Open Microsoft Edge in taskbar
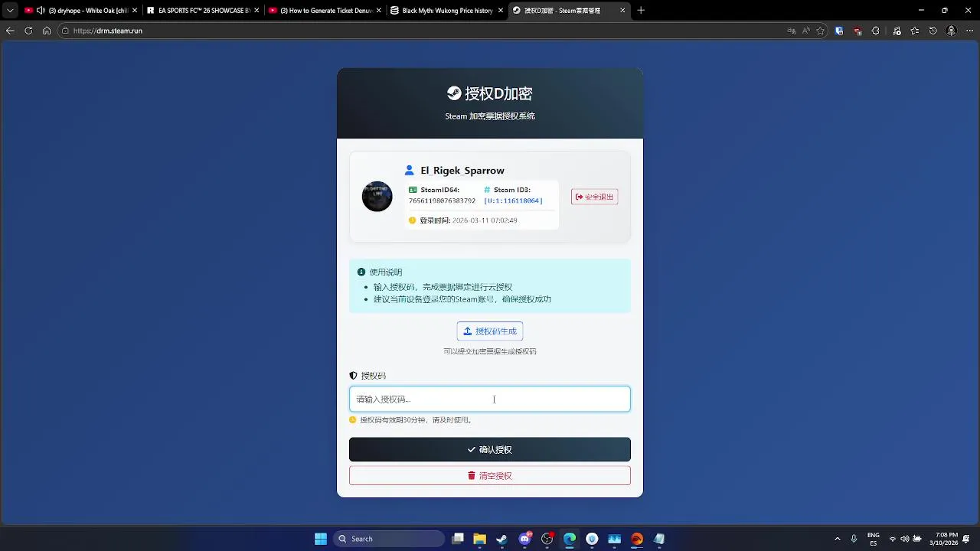 pos(570,539)
